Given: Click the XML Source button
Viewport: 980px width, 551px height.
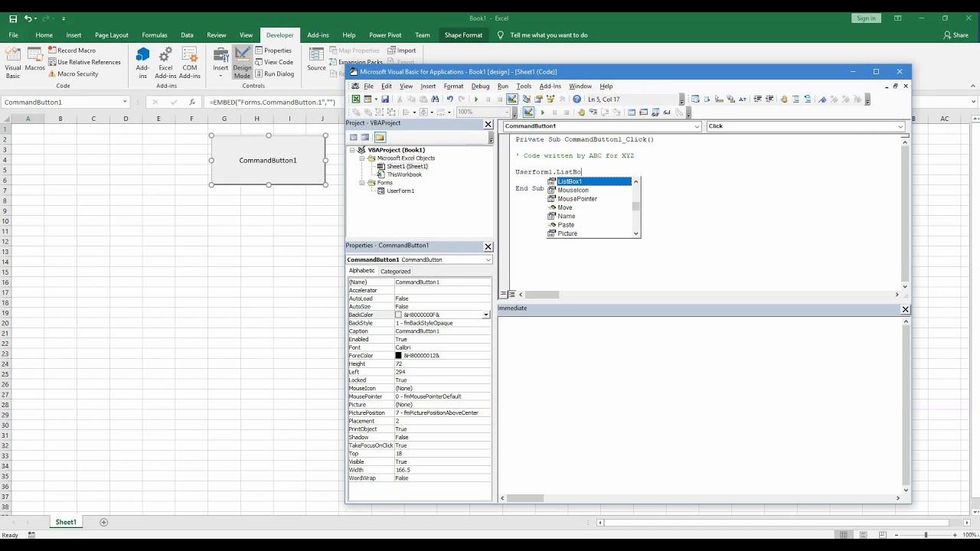Looking at the screenshot, I should tap(316, 60).
